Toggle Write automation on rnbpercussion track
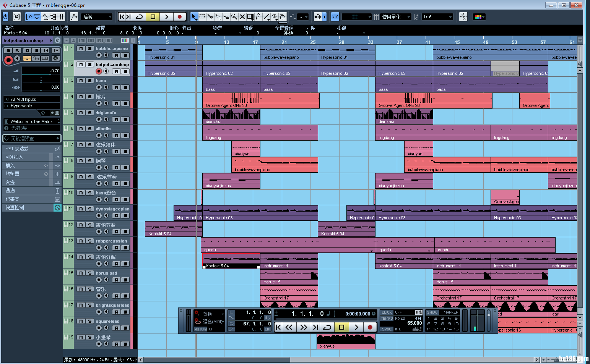The height and width of the screenshot is (364, 590). (125, 248)
